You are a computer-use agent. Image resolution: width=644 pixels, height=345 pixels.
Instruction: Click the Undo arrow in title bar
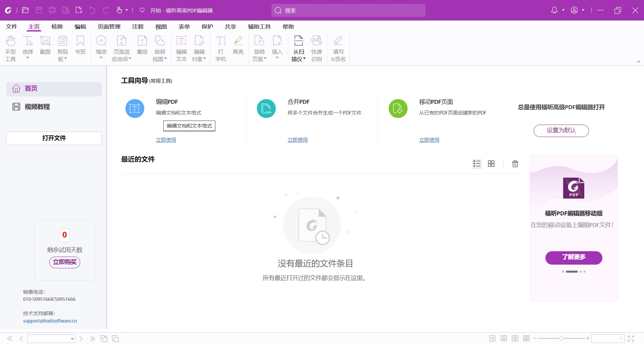tap(92, 10)
